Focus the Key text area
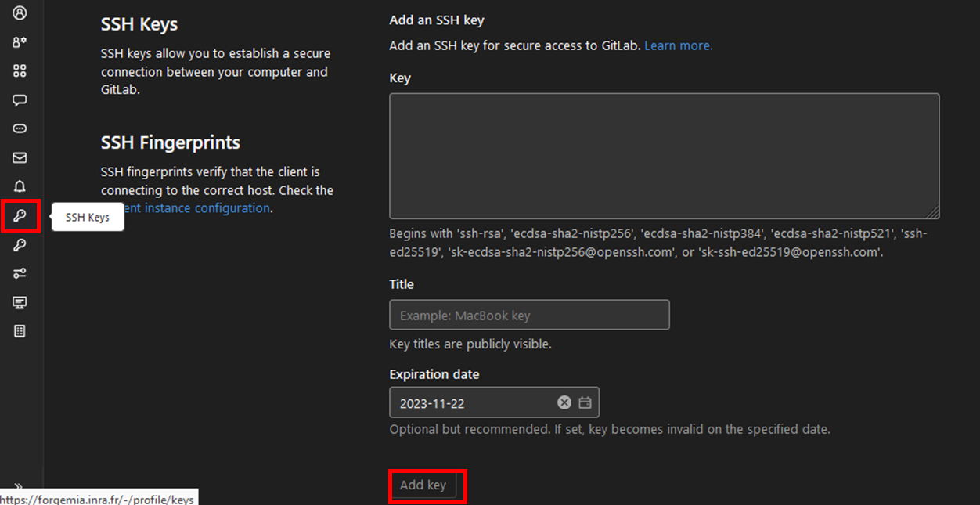The height and width of the screenshot is (505, 980). 664,156
